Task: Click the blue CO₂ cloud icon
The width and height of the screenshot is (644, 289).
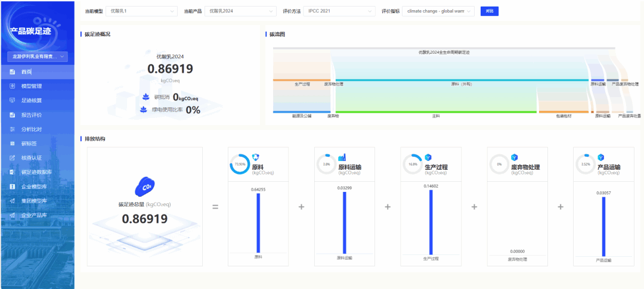Action: tap(144, 187)
